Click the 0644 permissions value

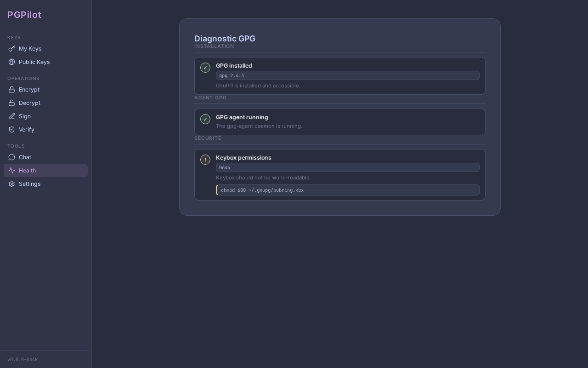pos(348,167)
